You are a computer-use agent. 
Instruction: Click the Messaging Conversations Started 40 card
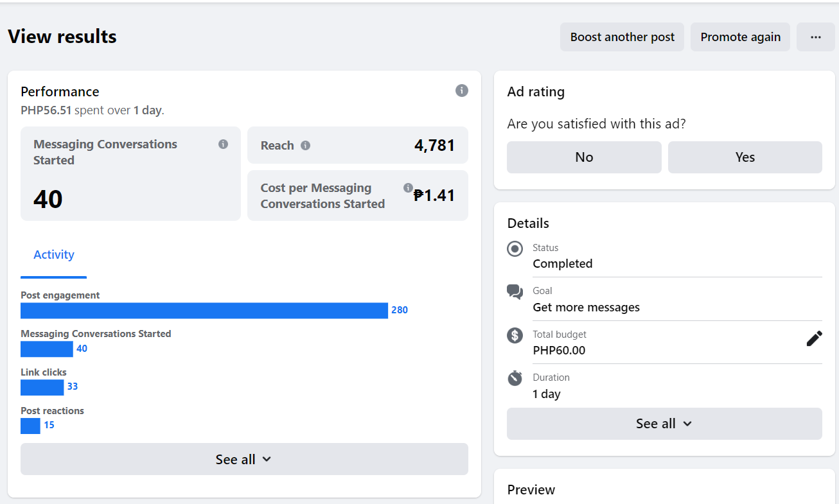(130, 173)
